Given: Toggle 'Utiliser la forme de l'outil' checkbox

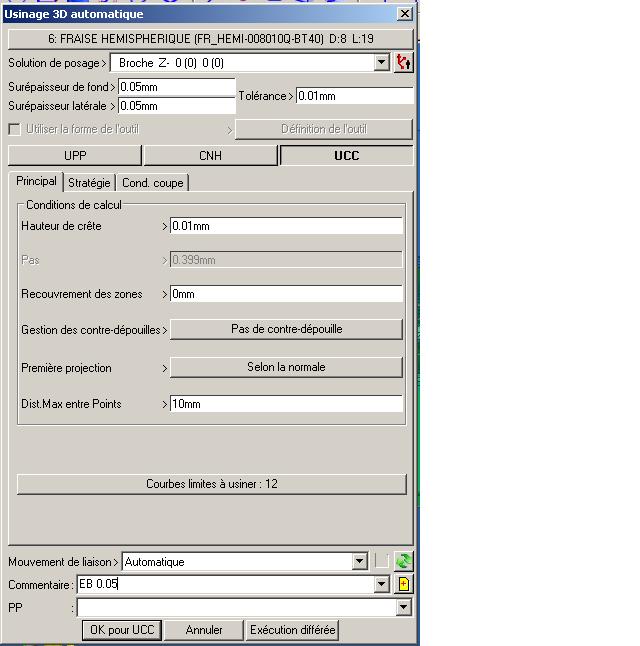Looking at the screenshot, I should (14, 129).
